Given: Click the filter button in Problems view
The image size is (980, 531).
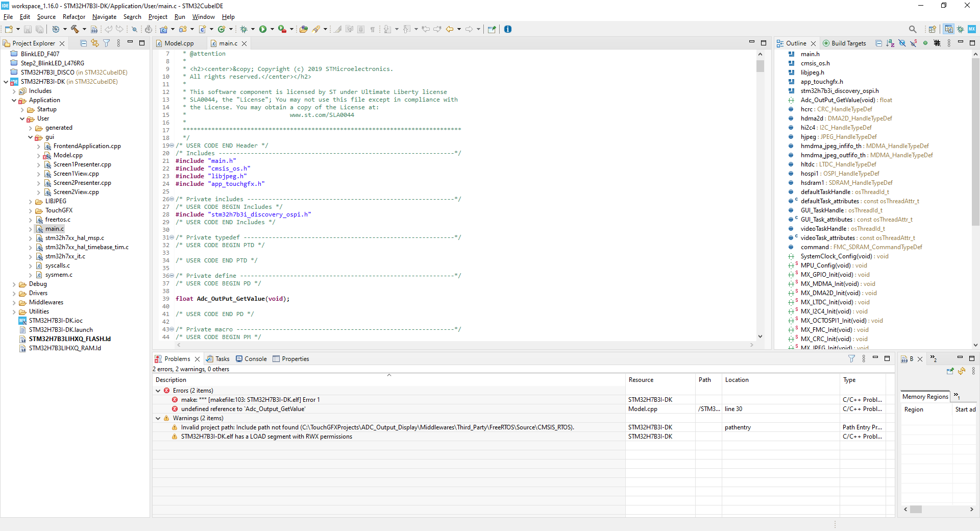Looking at the screenshot, I should coord(851,359).
